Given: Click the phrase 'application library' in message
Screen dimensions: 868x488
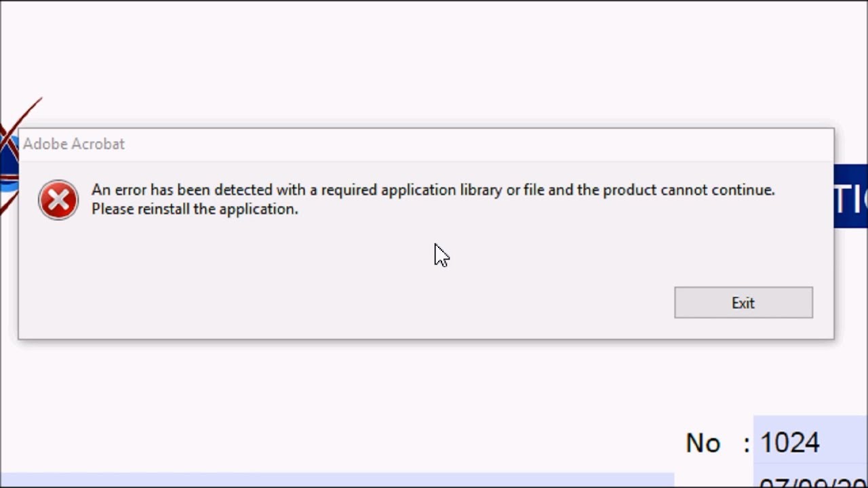Looking at the screenshot, I should click(441, 190).
